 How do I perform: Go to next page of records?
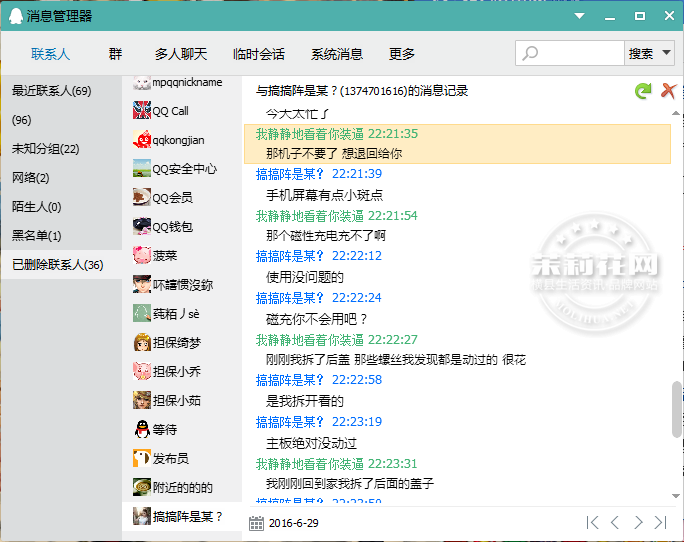tap(638, 522)
